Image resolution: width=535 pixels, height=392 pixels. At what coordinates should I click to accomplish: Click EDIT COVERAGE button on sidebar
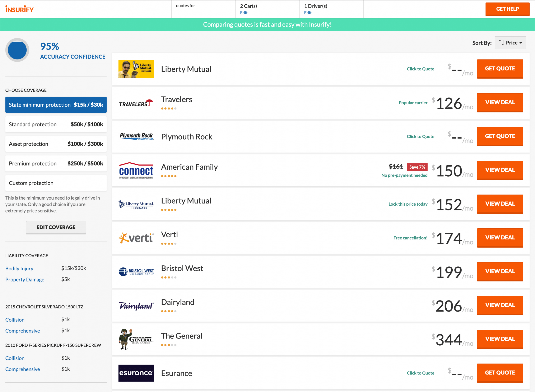click(56, 227)
